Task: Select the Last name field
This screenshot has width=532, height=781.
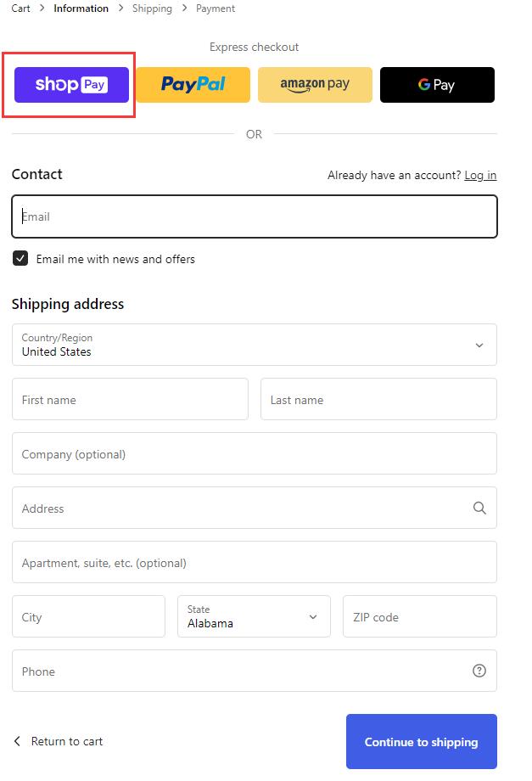Action: pos(378,400)
